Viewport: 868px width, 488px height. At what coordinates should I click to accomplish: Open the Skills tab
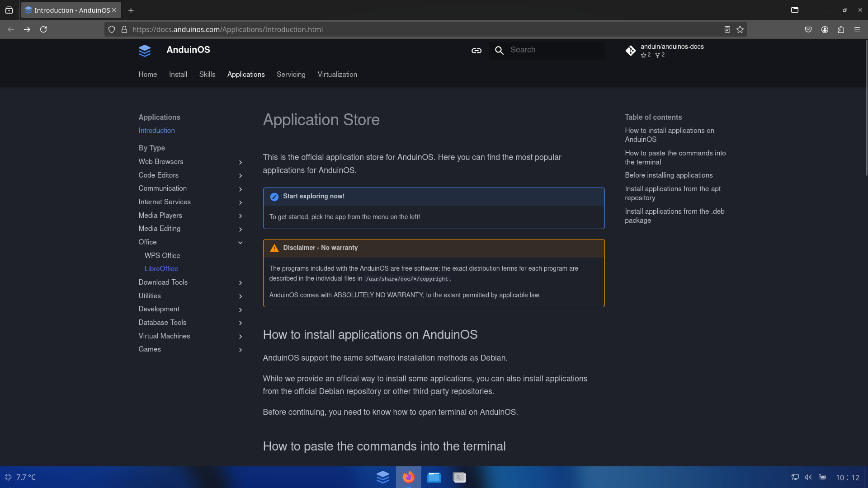(207, 75)
